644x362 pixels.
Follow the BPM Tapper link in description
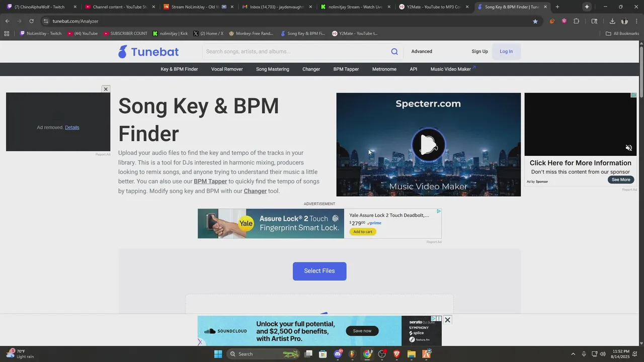click(x=210, y=182)
